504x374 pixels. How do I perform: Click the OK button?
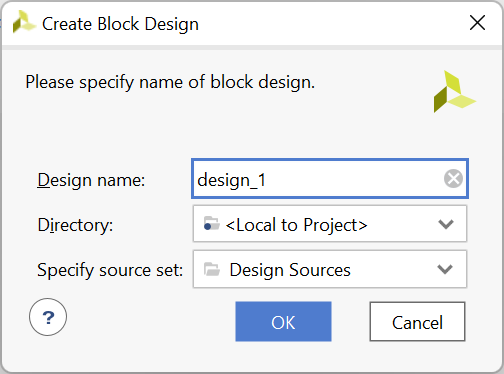tap(283, 322)
